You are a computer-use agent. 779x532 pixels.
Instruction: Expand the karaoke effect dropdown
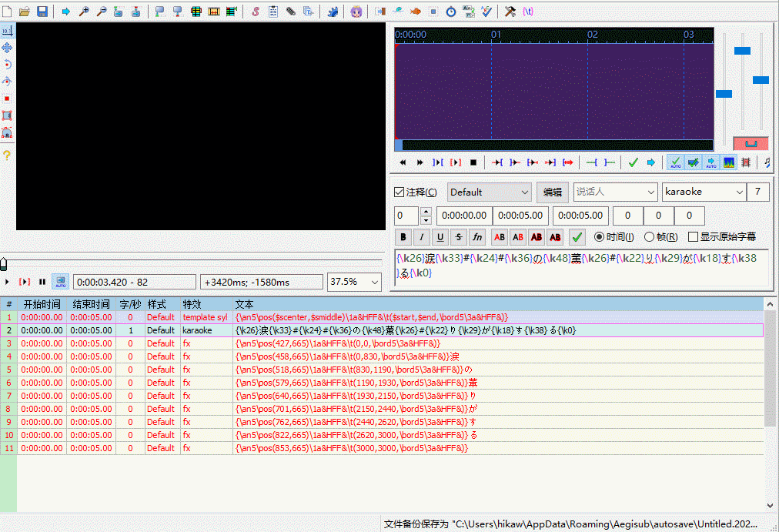point(704,192)
